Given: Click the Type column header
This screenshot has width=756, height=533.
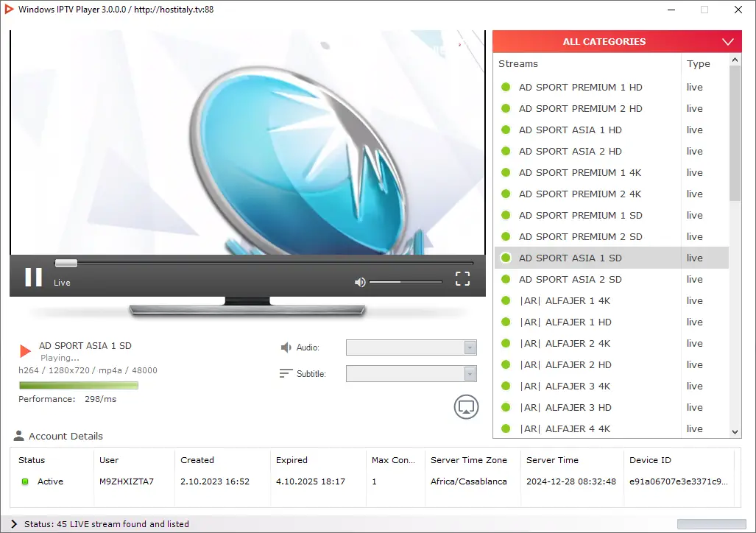Looking at the screenshot, I should tap(705, 63).
